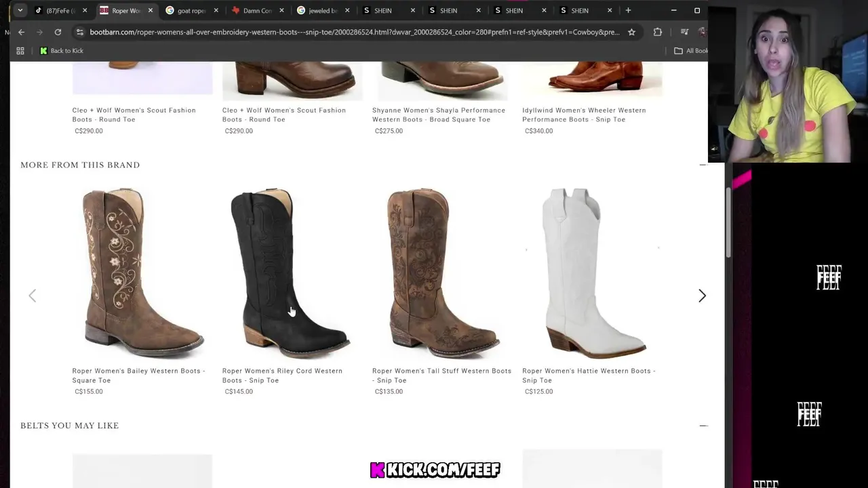The image size is (868, 488).
Task: Close the goat roper tab
Action: pos(216,10)
